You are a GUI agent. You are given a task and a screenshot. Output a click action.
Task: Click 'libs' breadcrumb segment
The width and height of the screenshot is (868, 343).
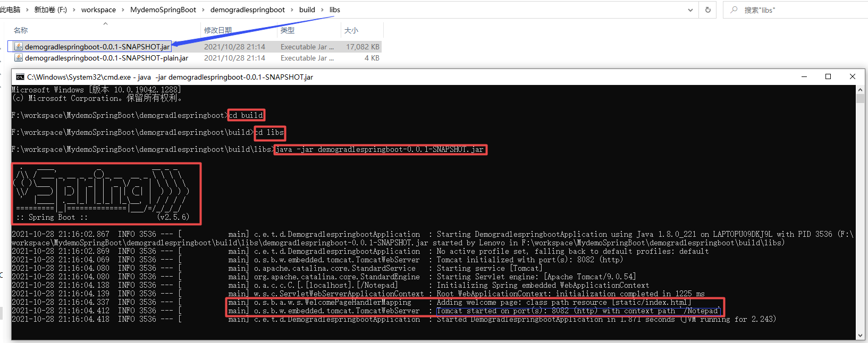point(335,10)
